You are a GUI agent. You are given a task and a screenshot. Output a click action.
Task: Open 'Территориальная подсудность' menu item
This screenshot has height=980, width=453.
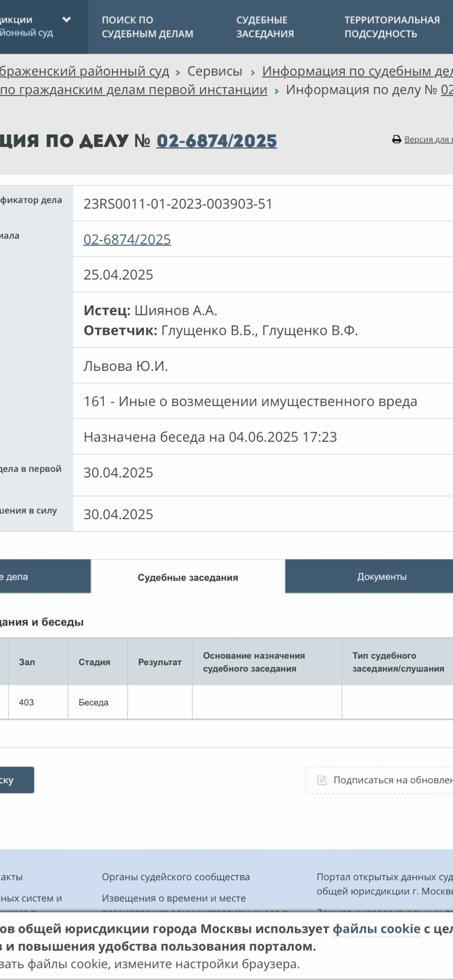[x=392, y=26]
